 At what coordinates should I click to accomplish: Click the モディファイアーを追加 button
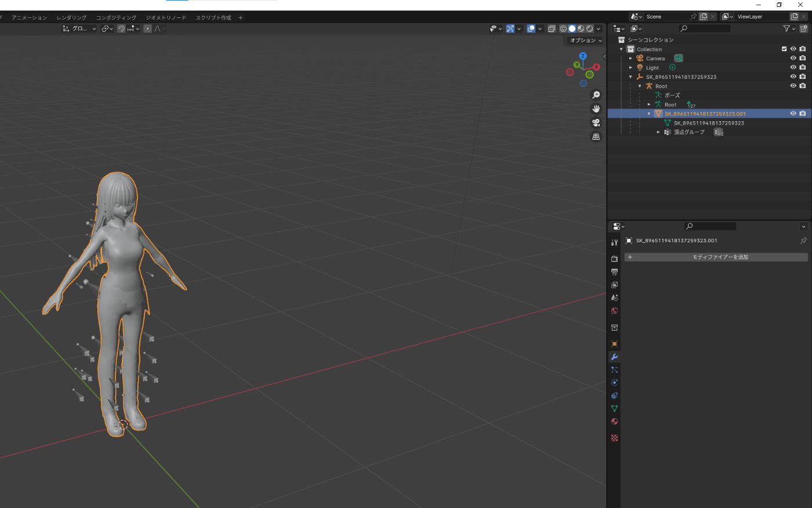click(716, 257)
